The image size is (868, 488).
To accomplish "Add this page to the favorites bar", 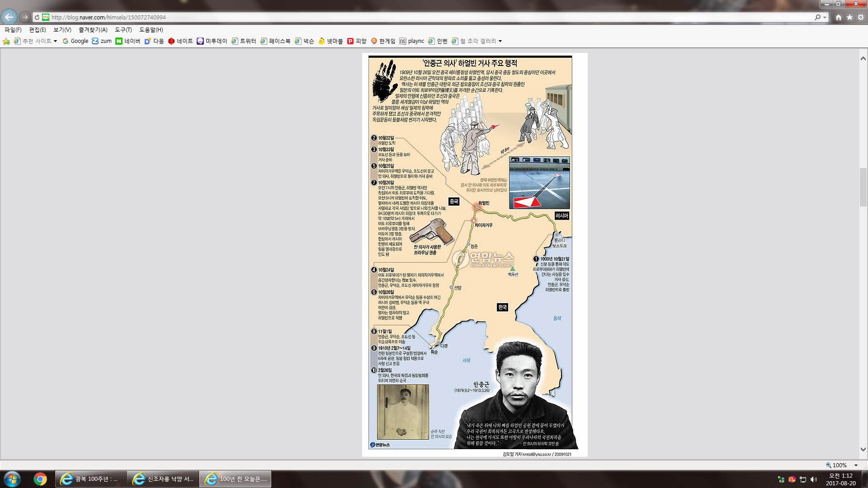I will tap(6, 41).
